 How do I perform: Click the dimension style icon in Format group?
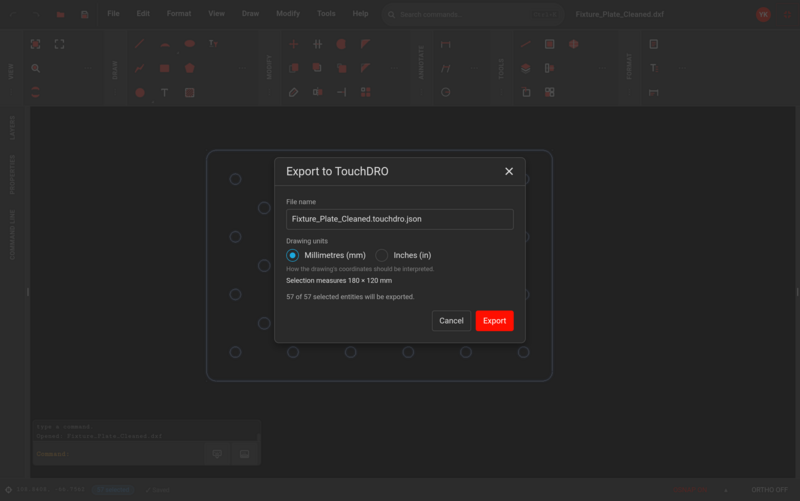(x=654, y=92)
